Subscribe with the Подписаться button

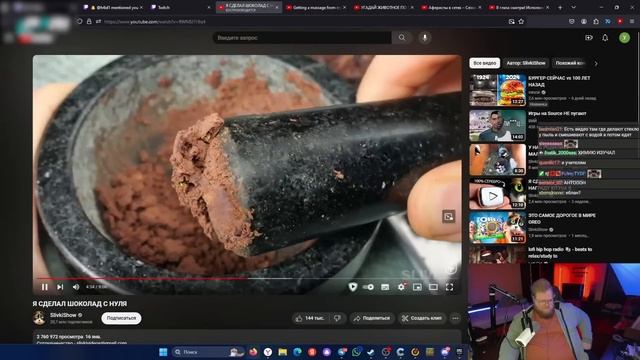point(121,318)
